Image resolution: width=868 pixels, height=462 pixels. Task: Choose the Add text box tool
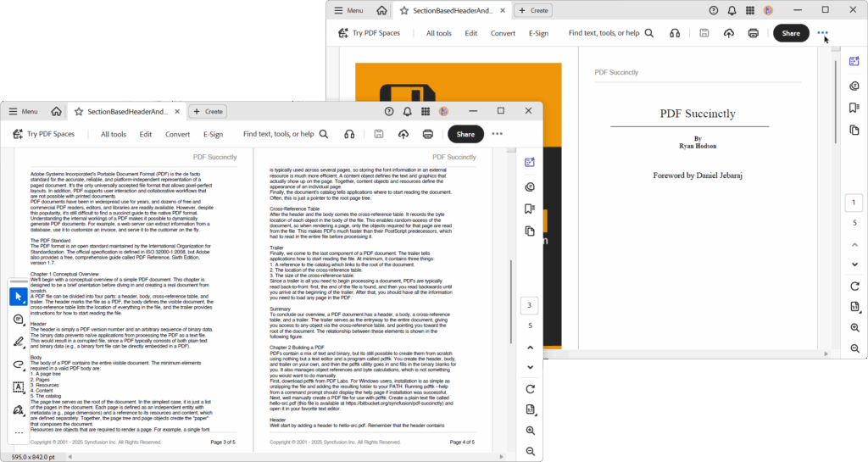point(19,387)
